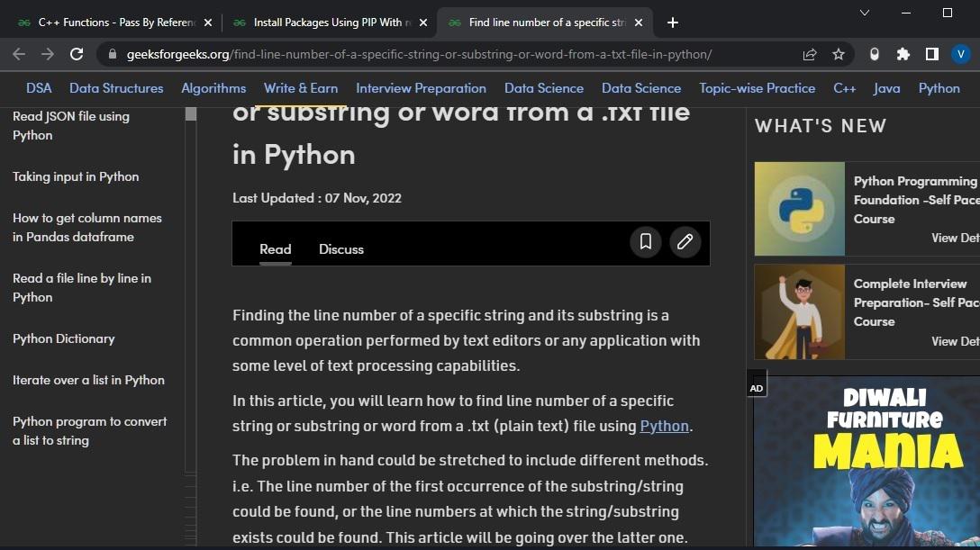The image size is (980, 550).
Task: Open a new browser tab
Action: tap(673, 23)
